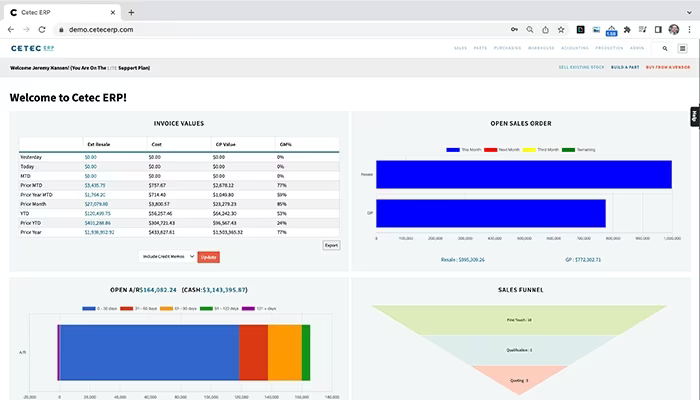Click Build A Part link
700x400 pixels.
(625, 67)
